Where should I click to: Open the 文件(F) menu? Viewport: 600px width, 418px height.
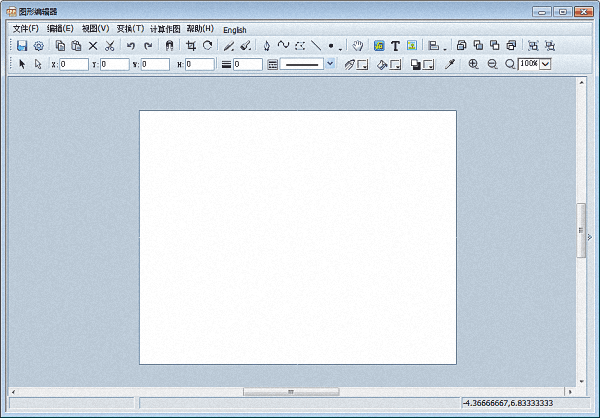point(25,29)
